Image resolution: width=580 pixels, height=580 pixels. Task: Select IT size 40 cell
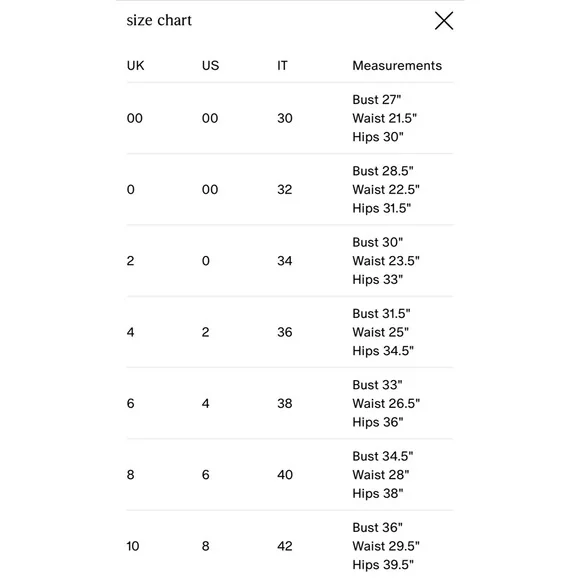coord(284,475)
